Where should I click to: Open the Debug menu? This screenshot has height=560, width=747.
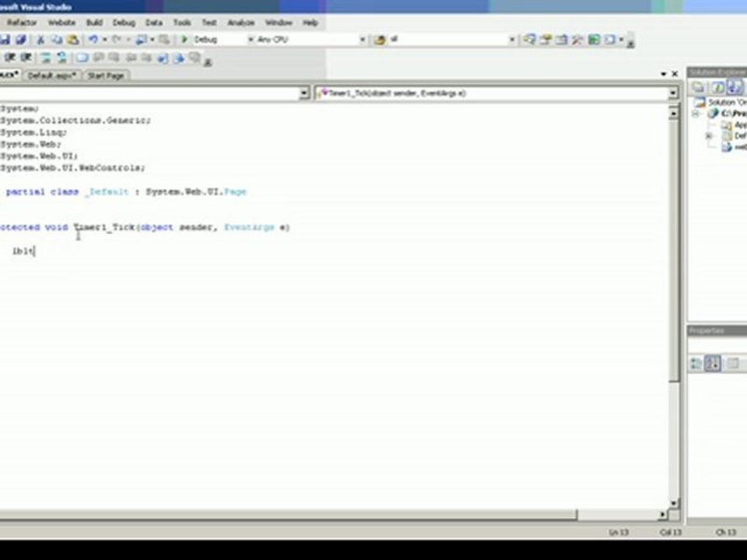(x=124, y=23)
